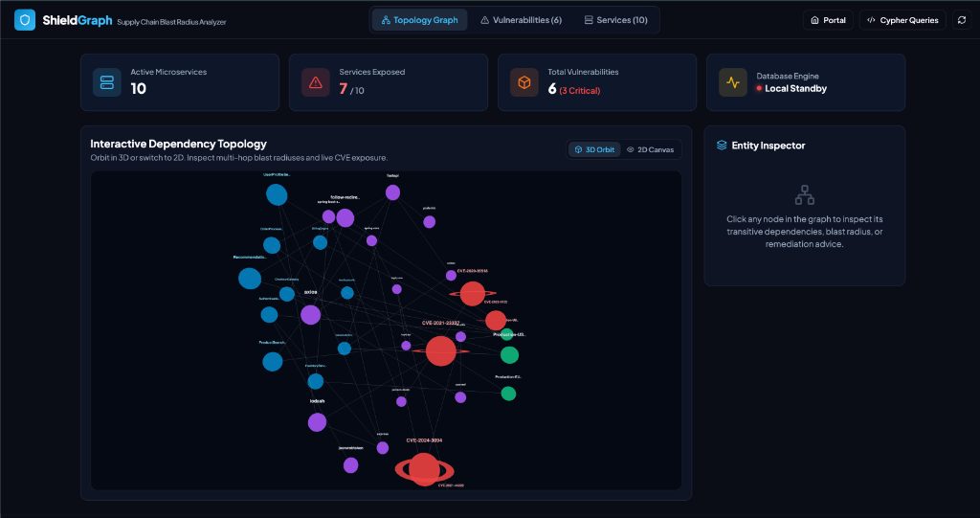Select the CVE-2024-3094 ringed red node

(x=424, y=470)
